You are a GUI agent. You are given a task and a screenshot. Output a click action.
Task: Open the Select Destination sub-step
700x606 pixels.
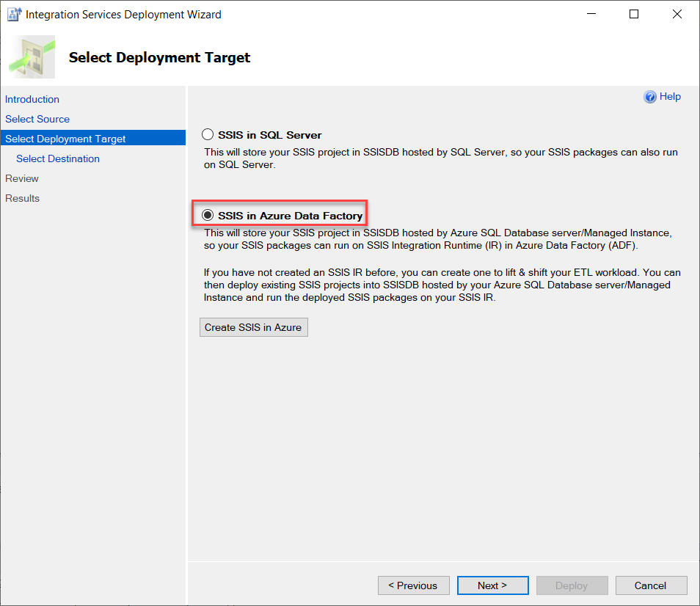pyautogui.click(x=57, y=158)
